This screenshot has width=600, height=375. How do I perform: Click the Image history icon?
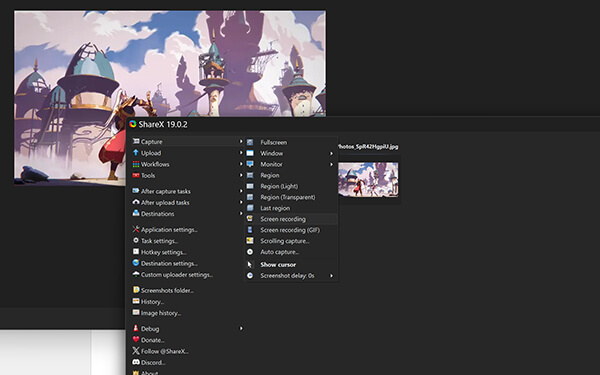[136, 312]
